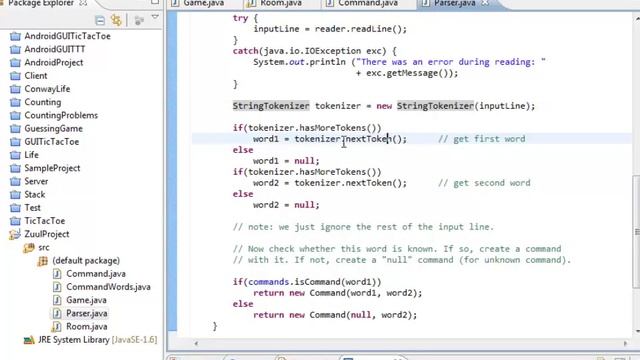The width and height of the screenshot is (640, 360).
Task: Click the word 'catch' in the code
Action: pos(245,51)
